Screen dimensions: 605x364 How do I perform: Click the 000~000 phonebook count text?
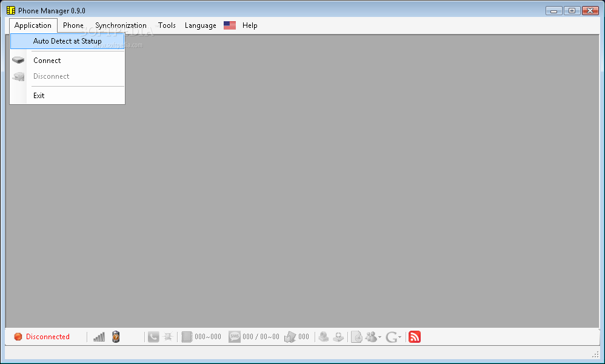[207, 337]
